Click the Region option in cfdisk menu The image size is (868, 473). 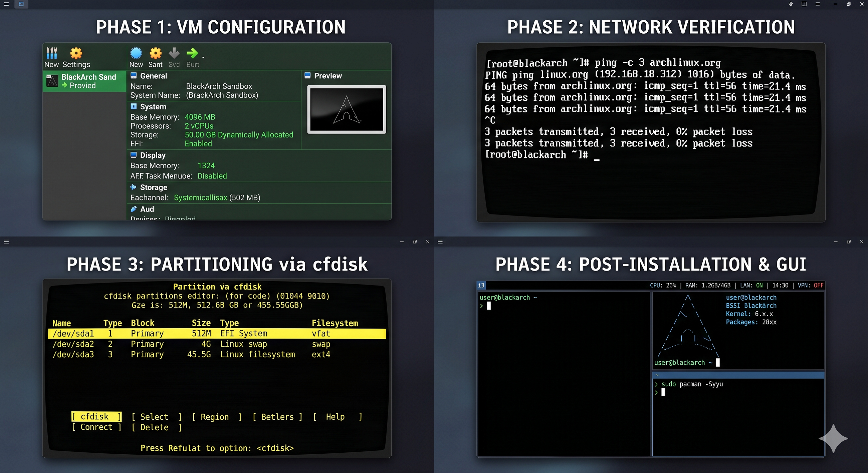tap(217, 417)
